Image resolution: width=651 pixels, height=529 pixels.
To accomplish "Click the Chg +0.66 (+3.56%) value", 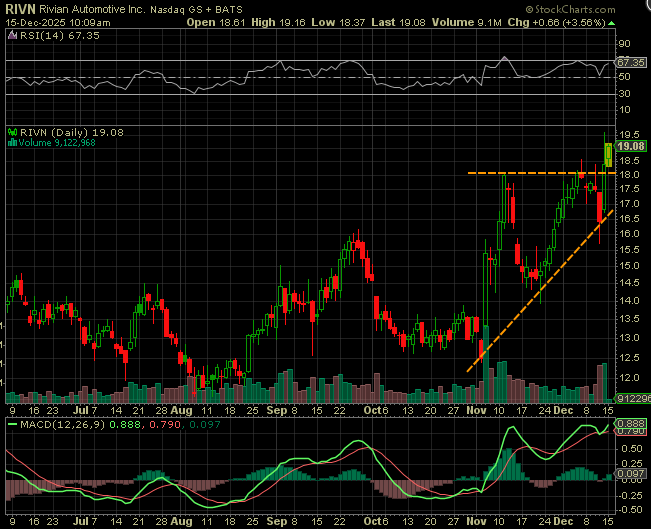I will click(x=556, y=22).
